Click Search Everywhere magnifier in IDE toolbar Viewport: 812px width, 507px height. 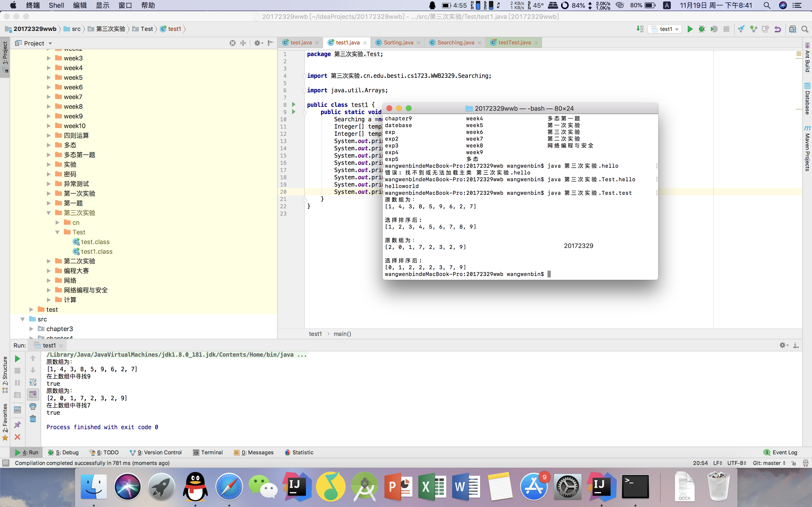[805, 29]
